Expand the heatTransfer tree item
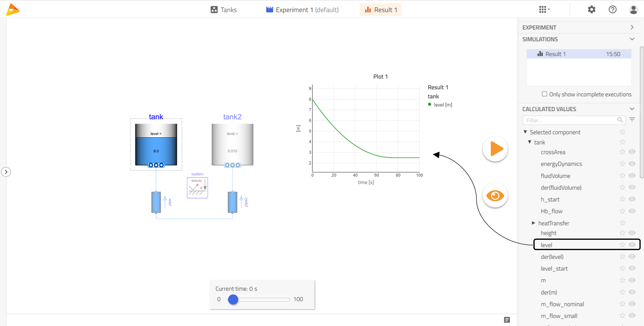Screen dimensions: 644x326 pyautogui.click(x=533, y=223)
